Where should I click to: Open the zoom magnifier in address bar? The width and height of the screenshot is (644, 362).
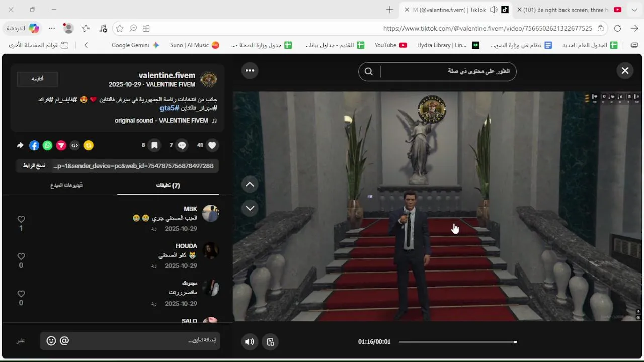coord(133,28)
